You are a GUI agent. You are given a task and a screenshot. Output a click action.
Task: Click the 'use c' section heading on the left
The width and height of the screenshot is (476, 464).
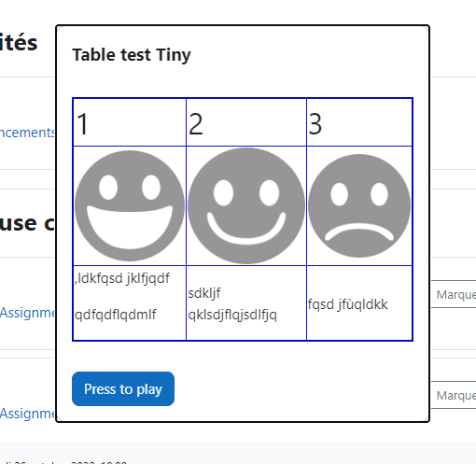pos(27,223)
